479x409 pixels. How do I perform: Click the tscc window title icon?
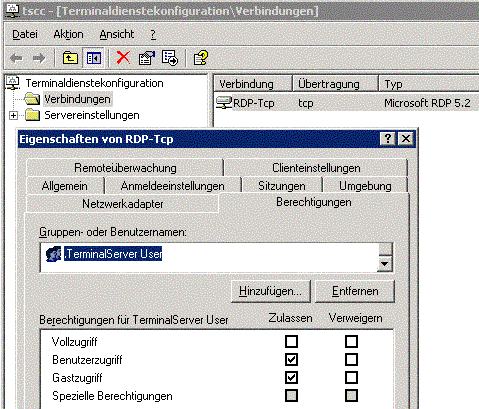point(12,11)
